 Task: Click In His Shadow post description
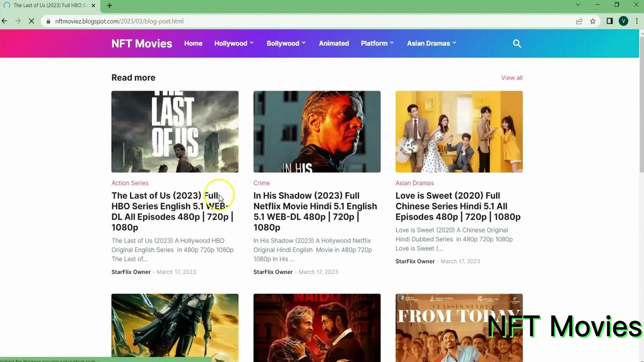pyautogui.click(x=313, y=250)
